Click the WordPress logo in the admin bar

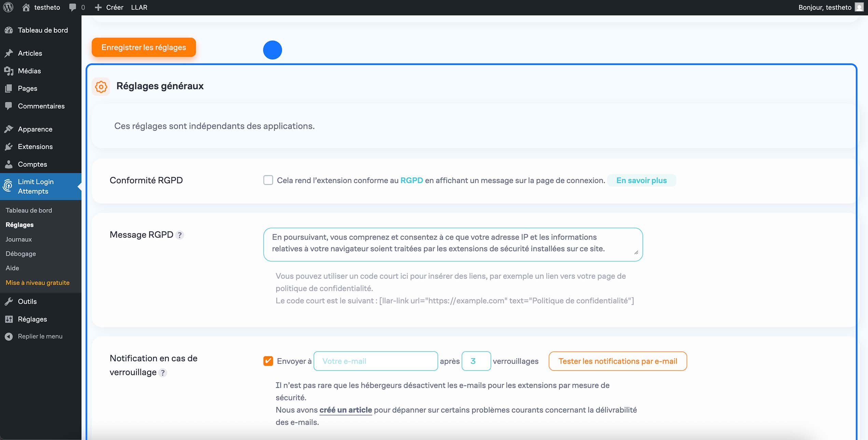pos(8,7)
